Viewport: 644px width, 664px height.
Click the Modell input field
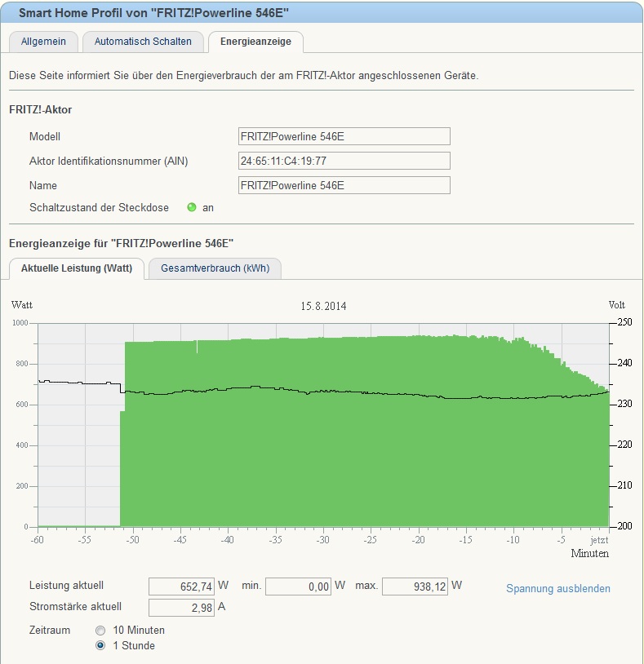click(x=344, y=136)
